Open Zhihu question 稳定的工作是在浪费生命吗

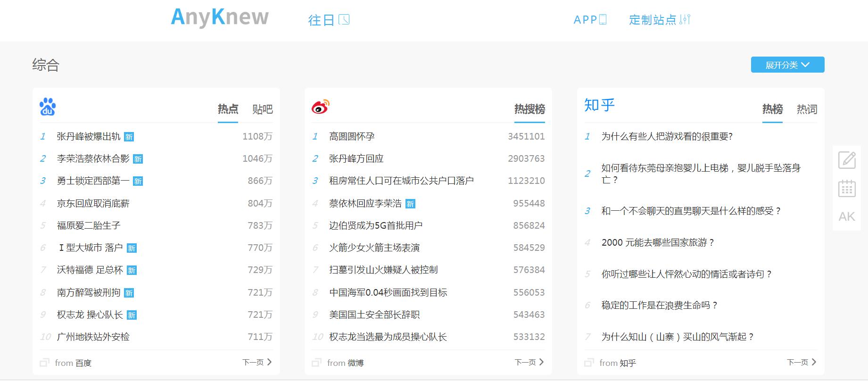coord(660,305)
